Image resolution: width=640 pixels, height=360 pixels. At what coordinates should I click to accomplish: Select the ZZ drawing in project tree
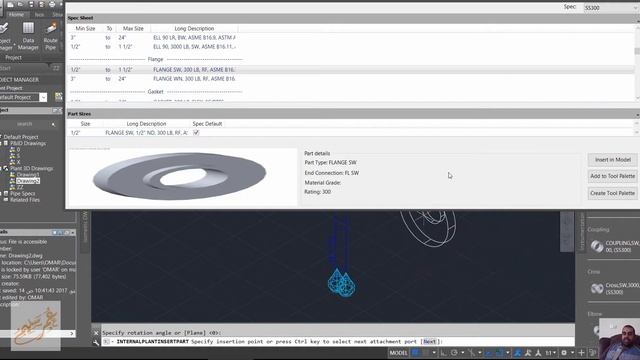[20, 187]
